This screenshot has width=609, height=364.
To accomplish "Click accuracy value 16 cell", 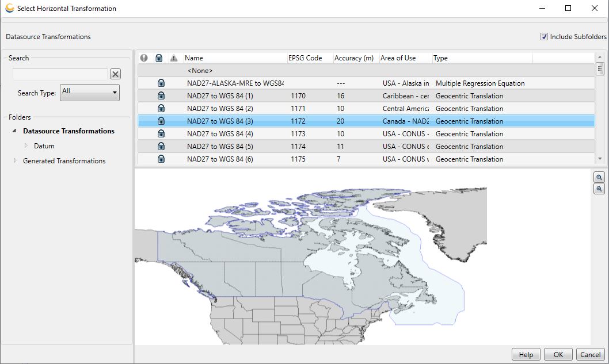I will pos(341,96).
